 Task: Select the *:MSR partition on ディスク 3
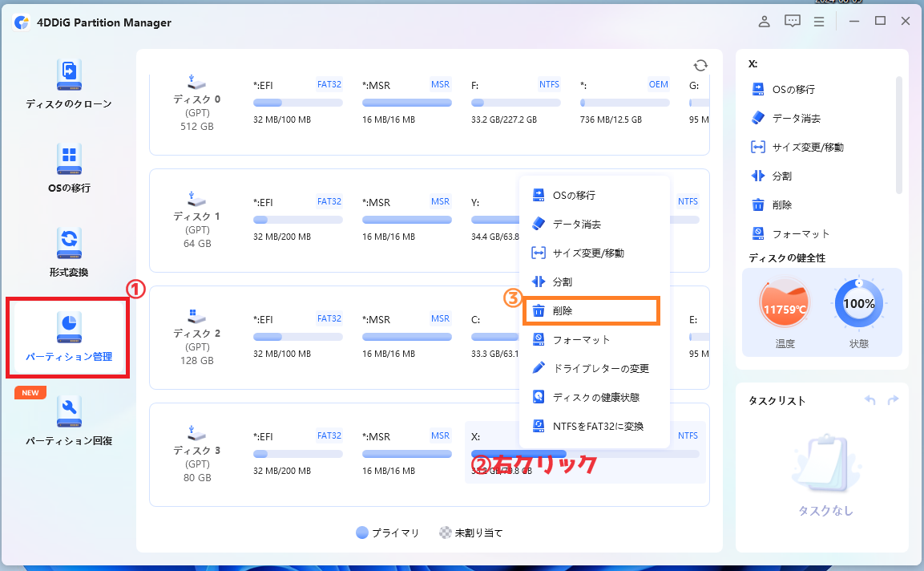(406, 454)
